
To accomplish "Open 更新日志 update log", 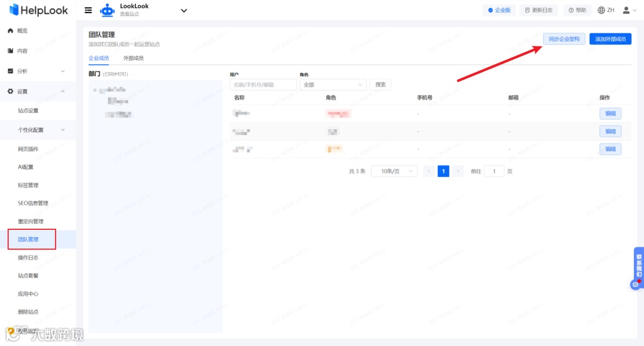I will (x=537, y=10).
